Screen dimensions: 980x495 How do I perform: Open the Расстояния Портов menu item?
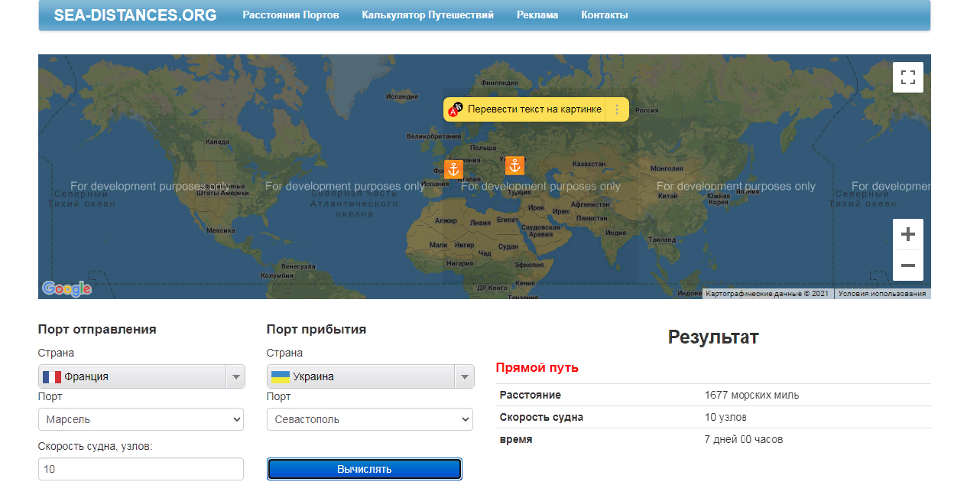290,15
